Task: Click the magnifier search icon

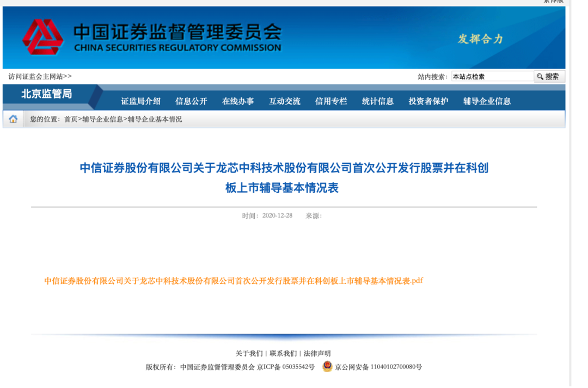Action: tap(540, 76)
